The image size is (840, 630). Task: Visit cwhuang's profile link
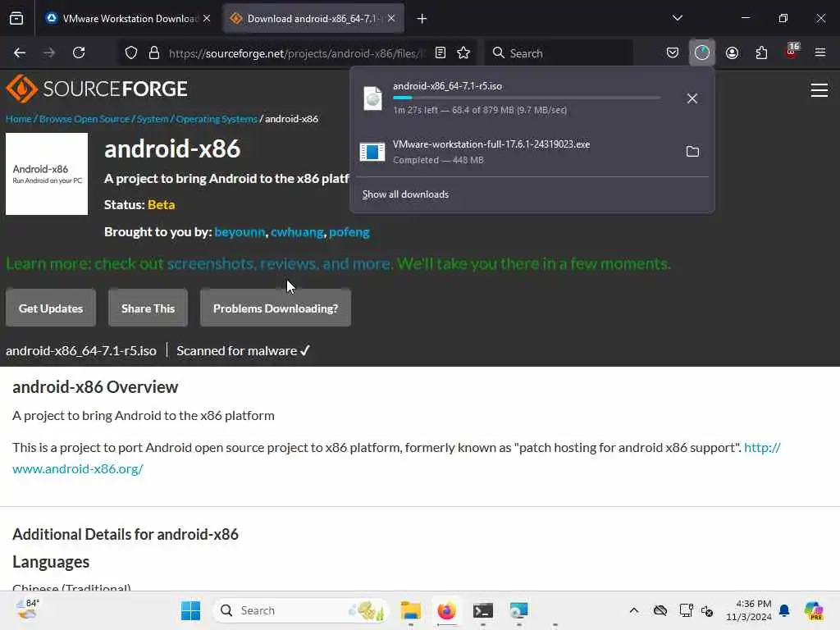pyautogui.click(x=297, y=232)
